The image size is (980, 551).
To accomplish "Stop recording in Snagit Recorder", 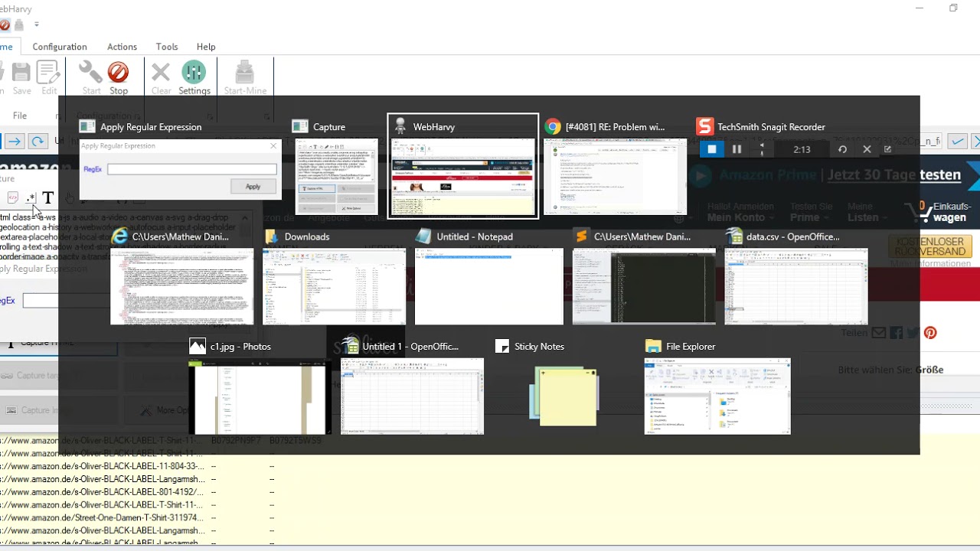I will (x=711, y=149).
